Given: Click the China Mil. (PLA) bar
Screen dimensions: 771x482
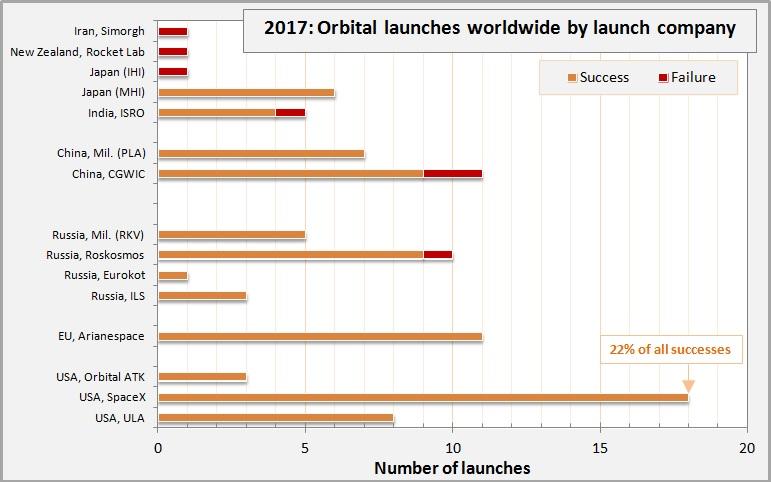Looking at the screenshot, I should click(x=261, y=153).
